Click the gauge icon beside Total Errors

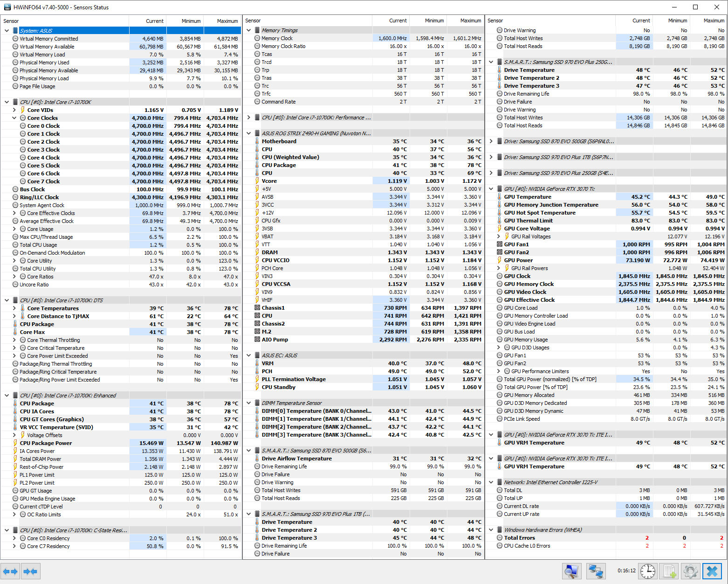(499, 538)
